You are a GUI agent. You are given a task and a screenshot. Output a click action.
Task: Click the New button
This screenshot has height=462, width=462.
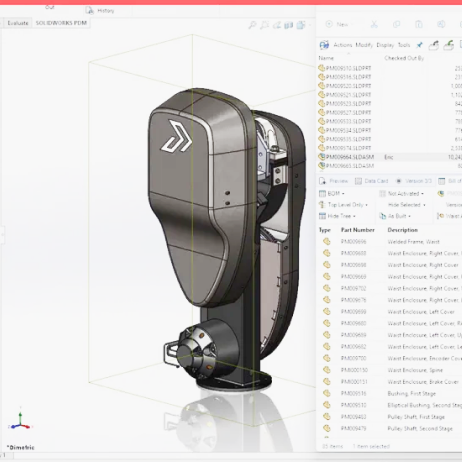coord(337,24)
